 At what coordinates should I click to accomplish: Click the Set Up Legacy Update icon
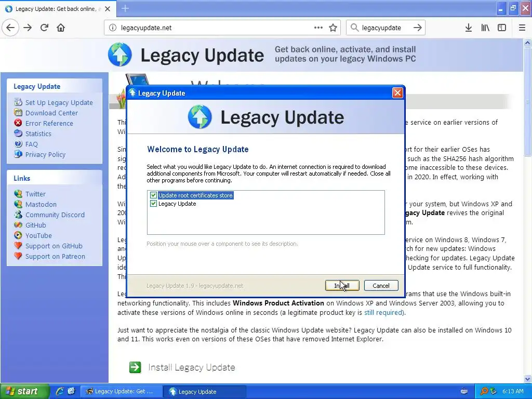click(18, 102)
